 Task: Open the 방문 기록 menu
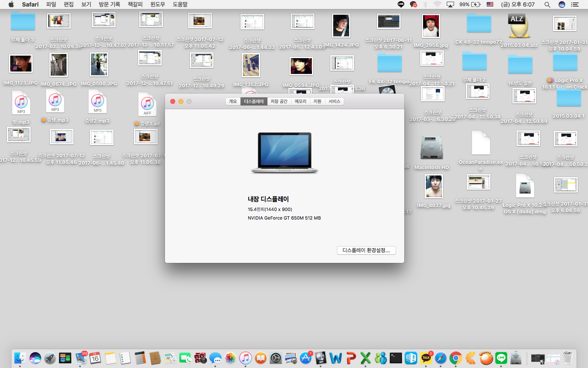click(109, 4)
